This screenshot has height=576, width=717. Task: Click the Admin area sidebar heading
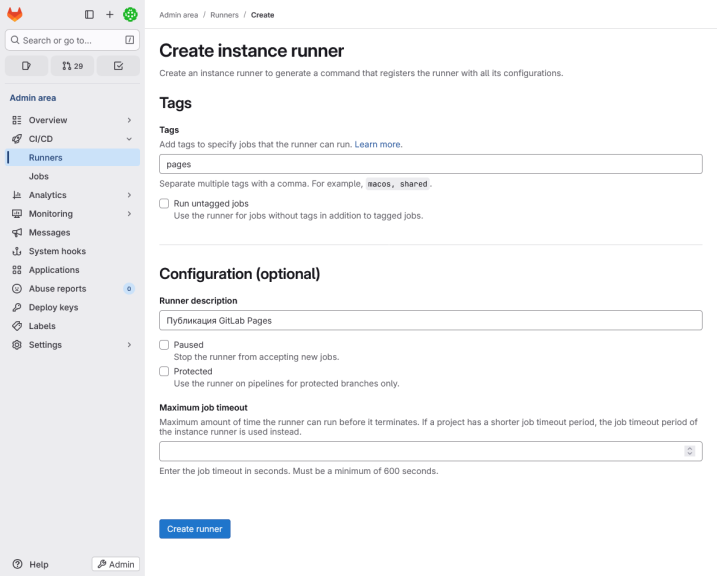[33, 98]
